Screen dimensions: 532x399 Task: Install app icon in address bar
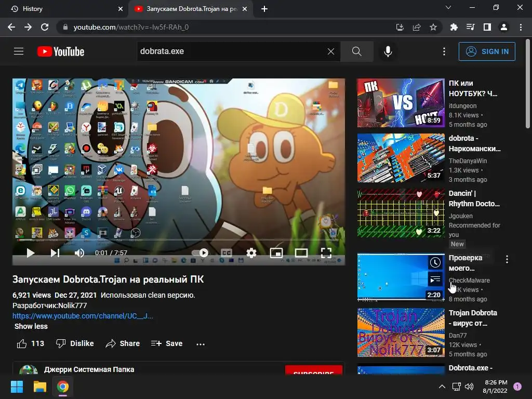point(400,27)
